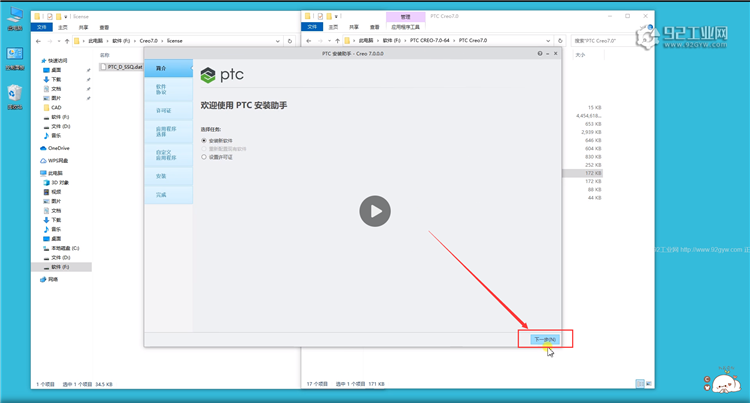This screenshot has width=750, height=403.
Task: Open 主页 ribbon tab in license window
Action: pos(63,27)
